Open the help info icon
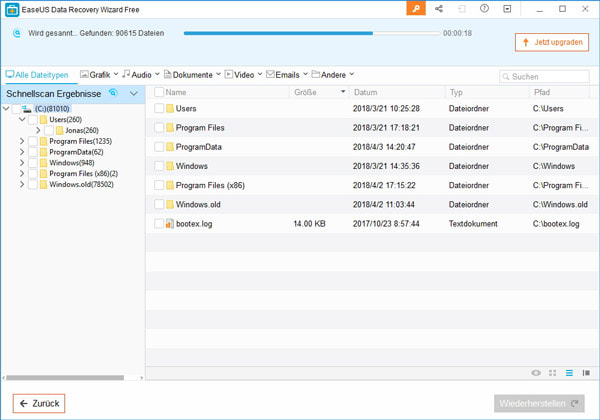 (484, 8)
